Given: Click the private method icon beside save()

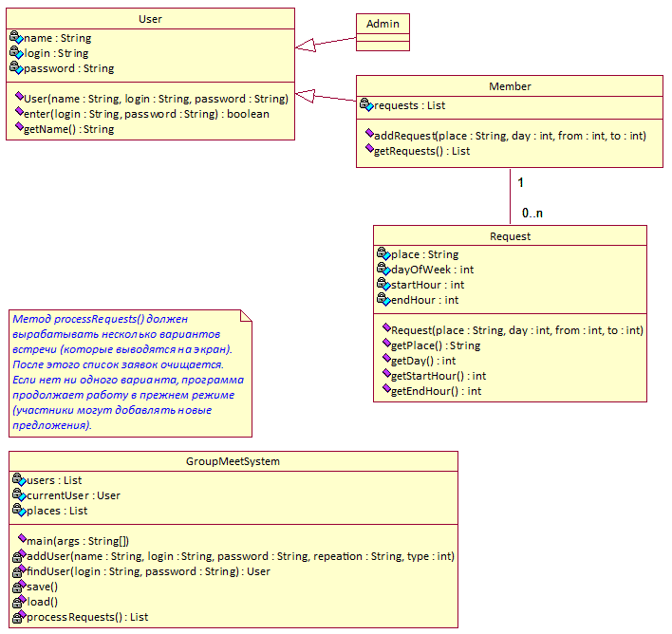Looking at the screenshot, I should (19, 587).
